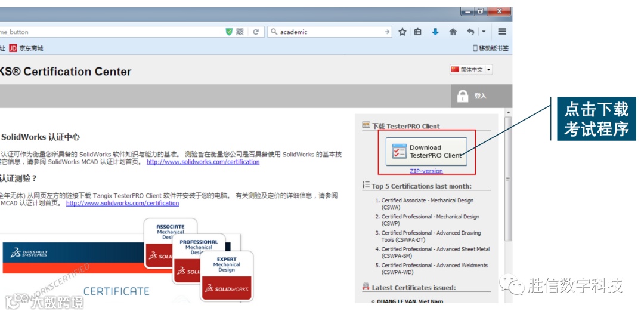The height and width of the screenshot is (314, 644).
Task: Open 京东商城 bookmark
Action: coord(26,48)
